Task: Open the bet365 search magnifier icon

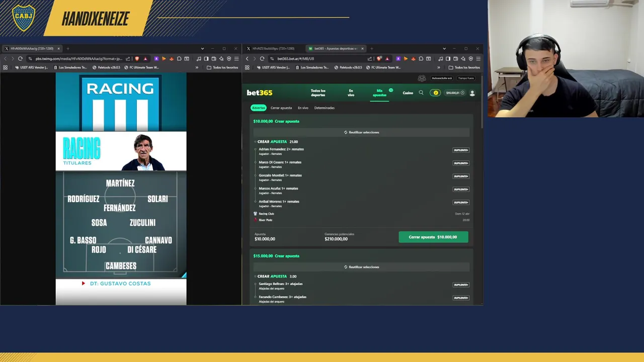Action: point(421,93)
